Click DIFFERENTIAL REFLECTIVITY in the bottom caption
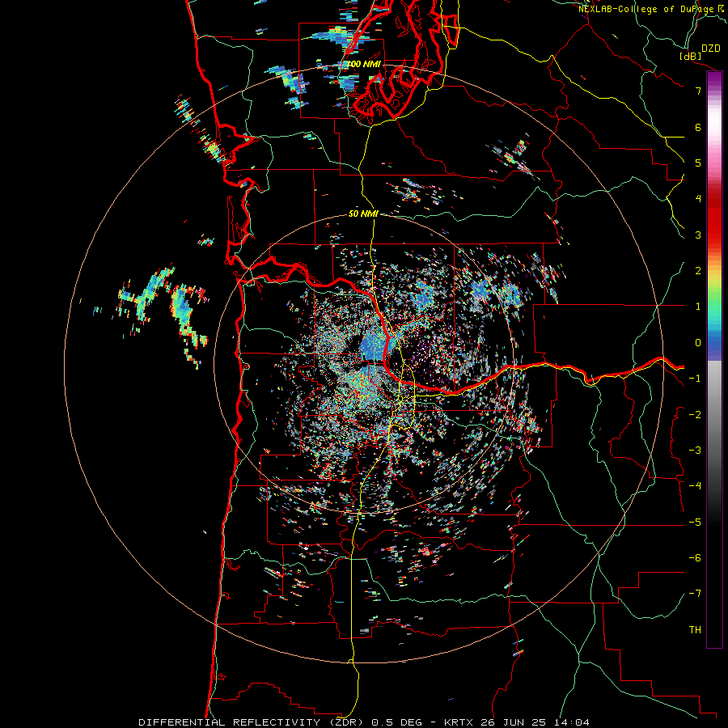Image resolution: width=728 pixels, height=728 pixels. [230, 722]
